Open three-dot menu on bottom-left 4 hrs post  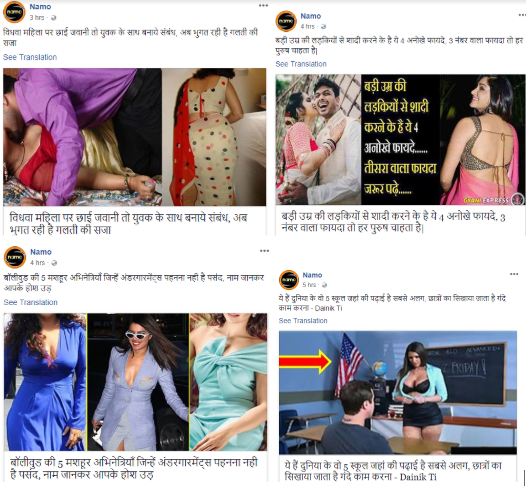coord(264,251)
